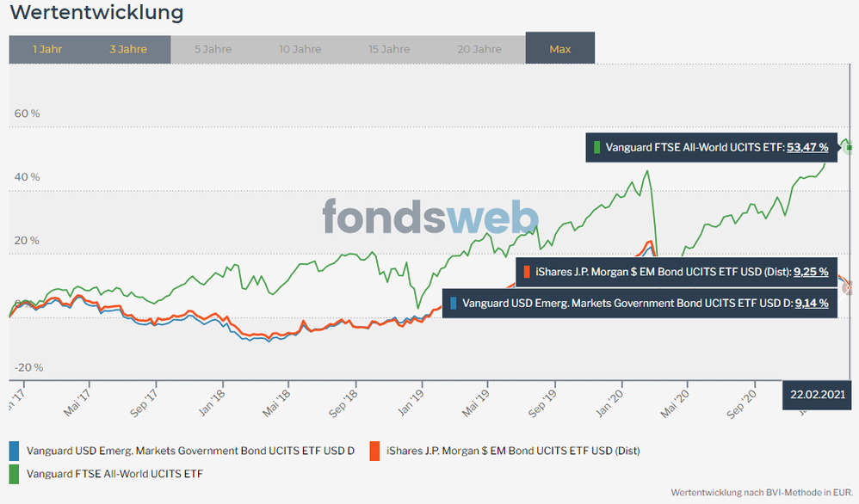The width and height of the screenshot is (859, 504).
Task: Choose the "20 Jahre" period
Action: pos(479,49)
